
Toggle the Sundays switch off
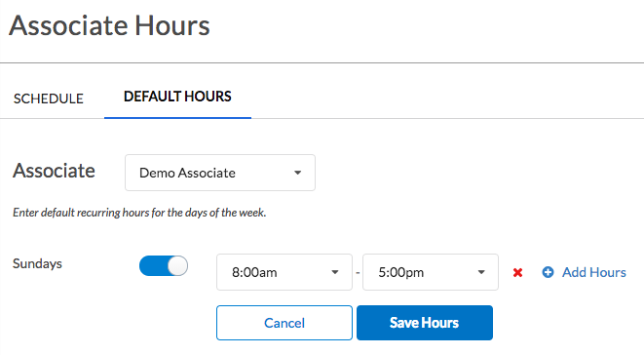164,265
